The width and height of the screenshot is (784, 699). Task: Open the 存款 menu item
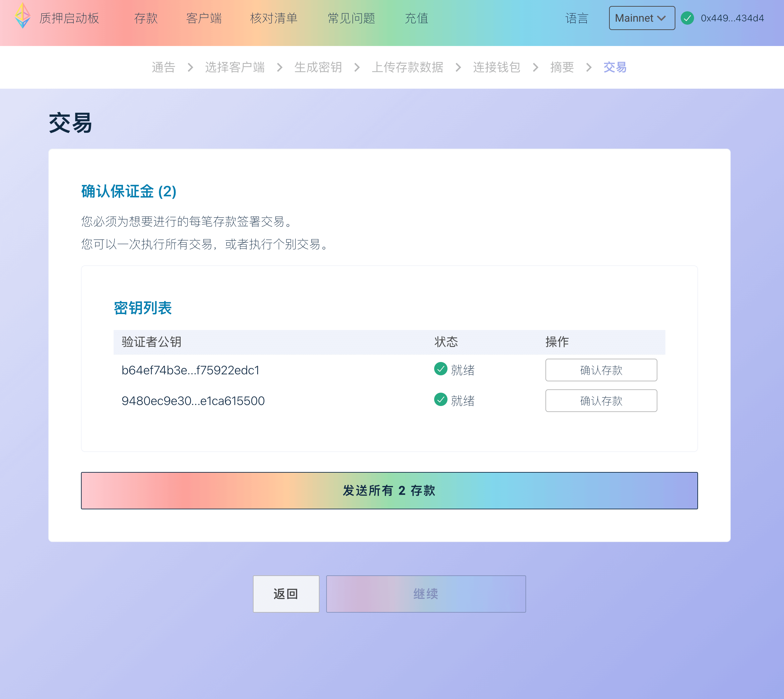point(146,18)
